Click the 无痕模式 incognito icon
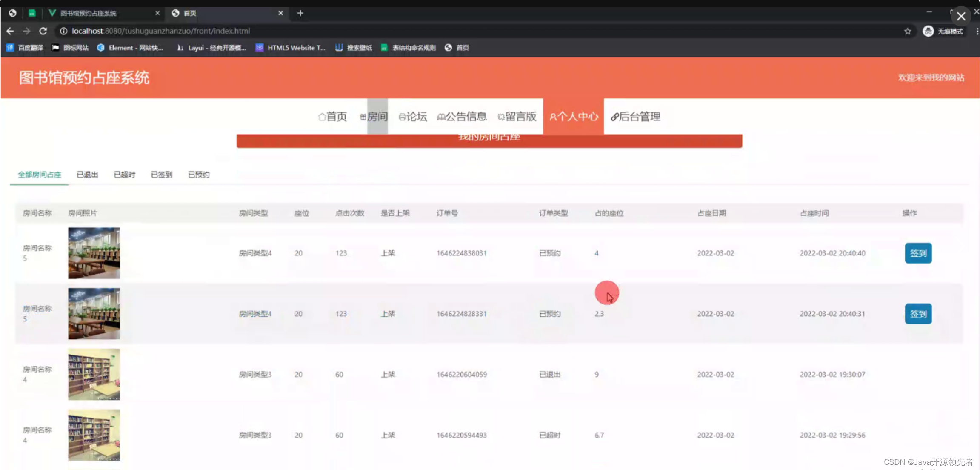Image resolution: width=980 pixels, height=470 pixels. [928, 31]
